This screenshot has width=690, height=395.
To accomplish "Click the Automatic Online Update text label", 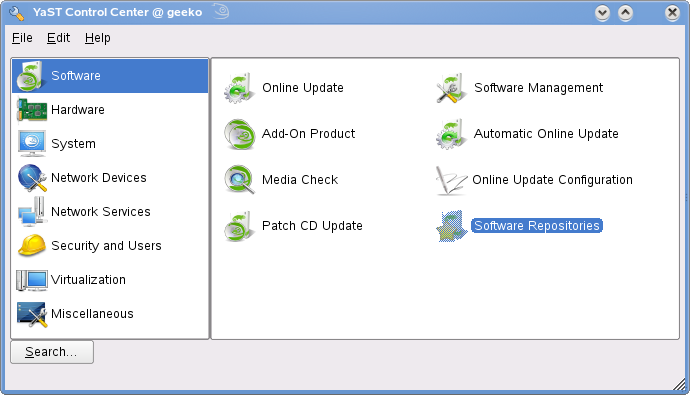I will [546, 134].
